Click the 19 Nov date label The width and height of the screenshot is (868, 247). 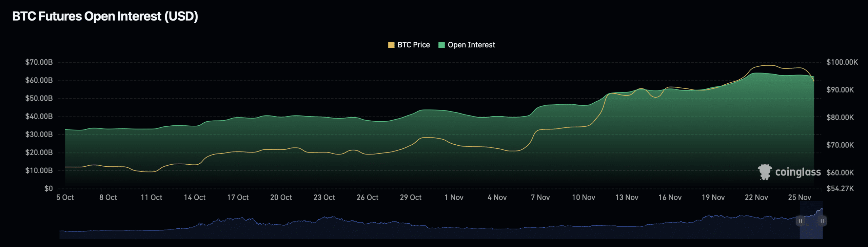[x=713, y=197]
